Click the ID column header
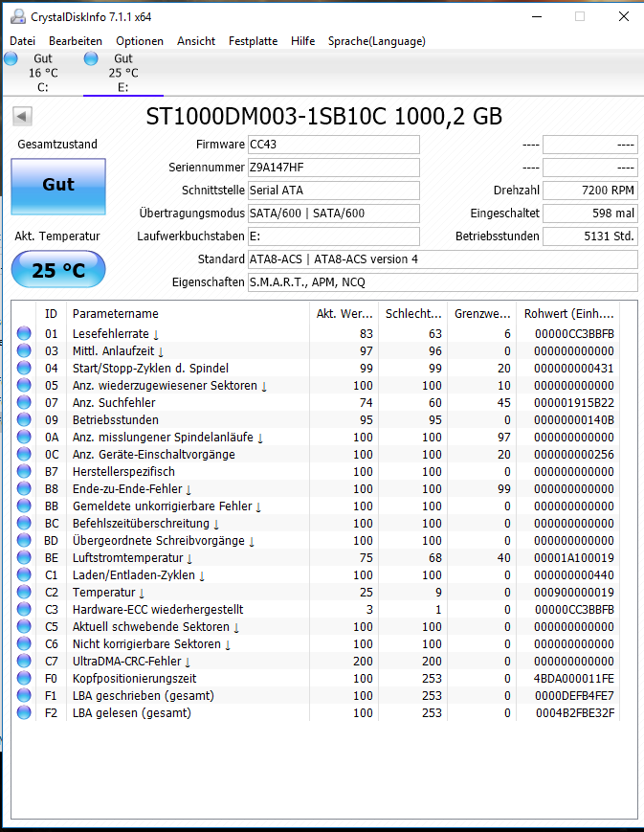 51,314
